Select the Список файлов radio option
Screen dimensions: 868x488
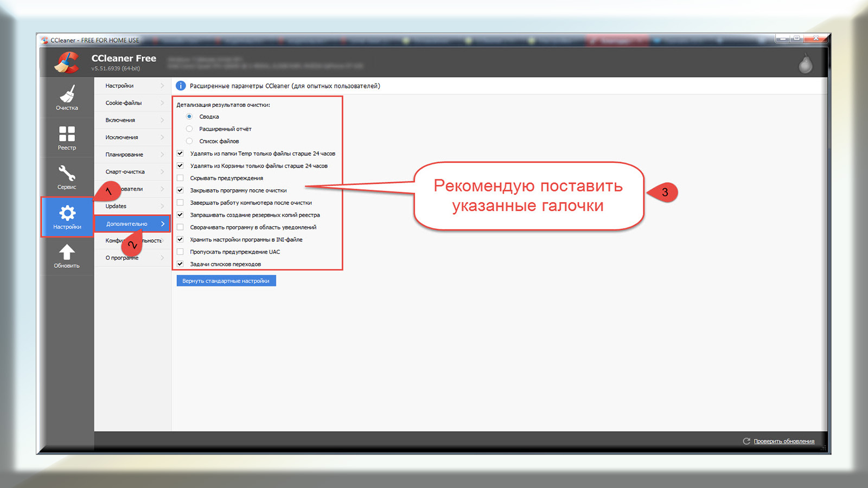[189, 141]
